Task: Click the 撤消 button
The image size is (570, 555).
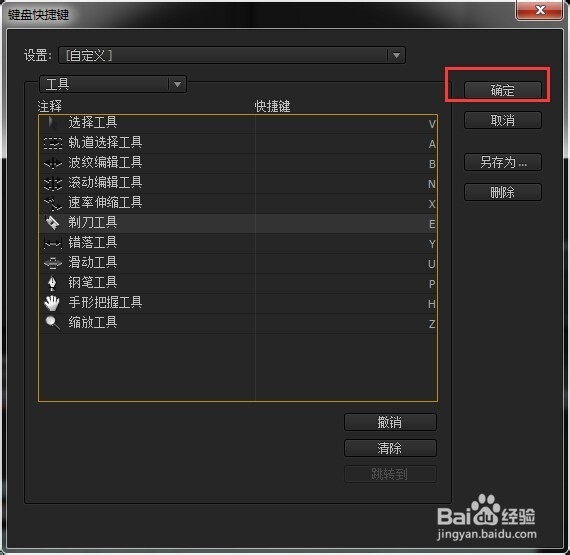Action: pyautogui.click(x=390, y=422)
